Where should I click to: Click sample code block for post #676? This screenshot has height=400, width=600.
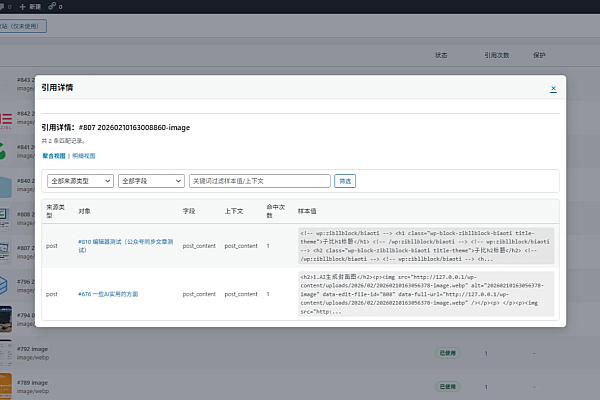point(426,294)
